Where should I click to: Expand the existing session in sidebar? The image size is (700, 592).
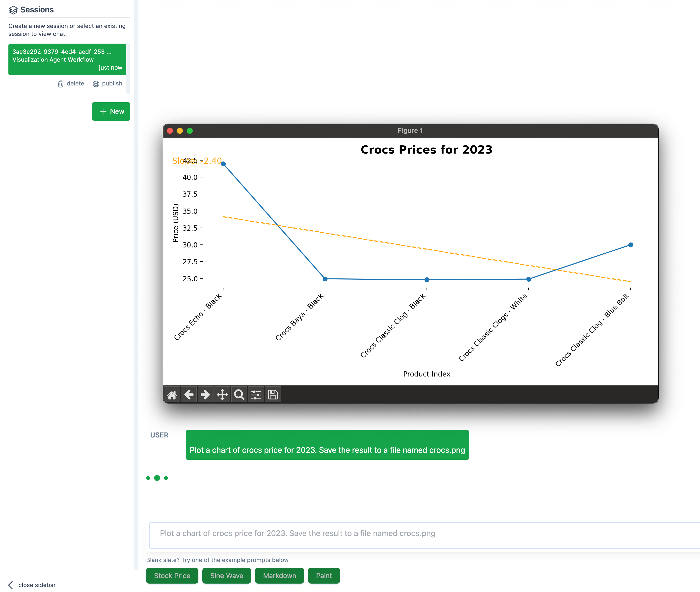[x=66, y=59]
